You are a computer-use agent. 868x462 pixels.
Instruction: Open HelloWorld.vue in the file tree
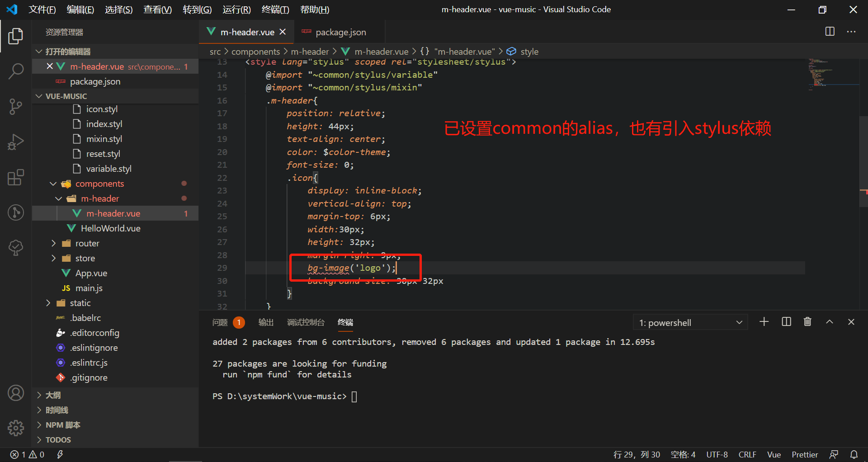(x=110, y=228)
